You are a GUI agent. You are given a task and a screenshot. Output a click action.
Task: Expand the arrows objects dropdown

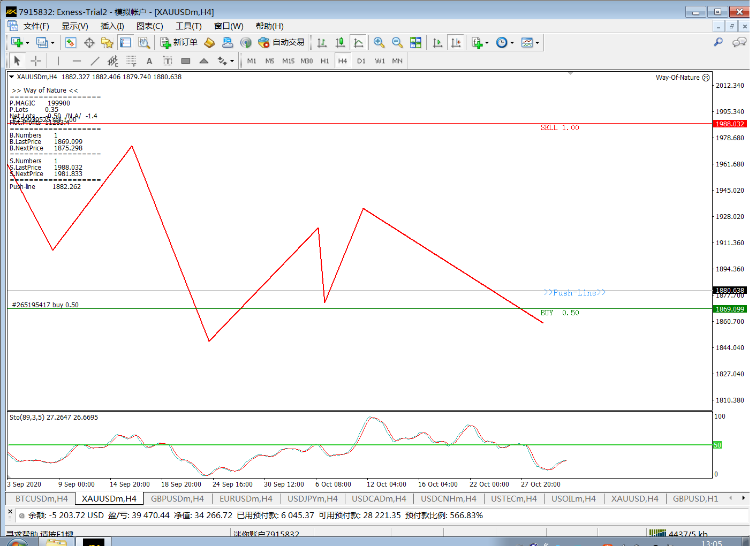pyautogui.click(x=232, y=61)
